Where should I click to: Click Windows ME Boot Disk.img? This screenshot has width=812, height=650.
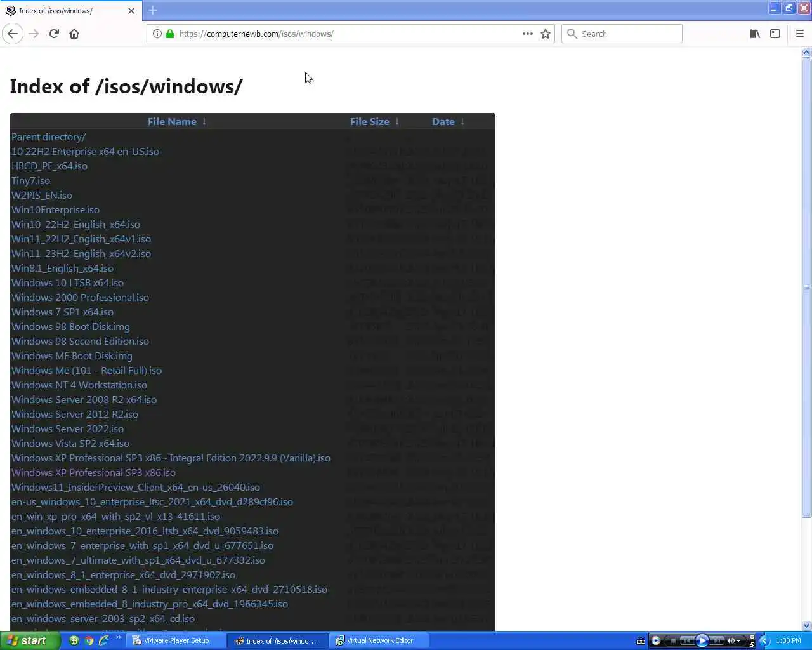(72, 355)
